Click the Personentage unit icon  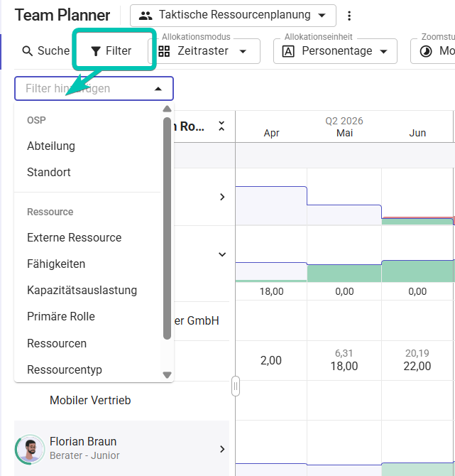[288, 51]
